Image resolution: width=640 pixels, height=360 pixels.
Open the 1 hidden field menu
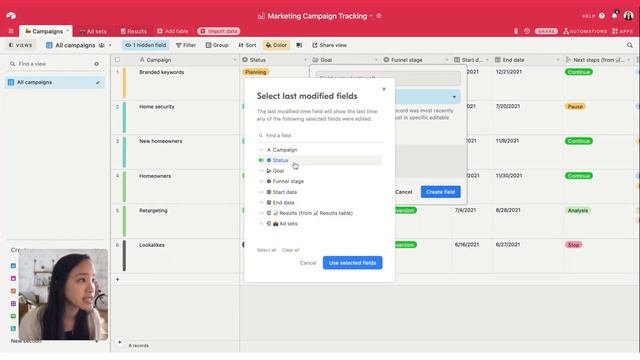click(146, 45)
